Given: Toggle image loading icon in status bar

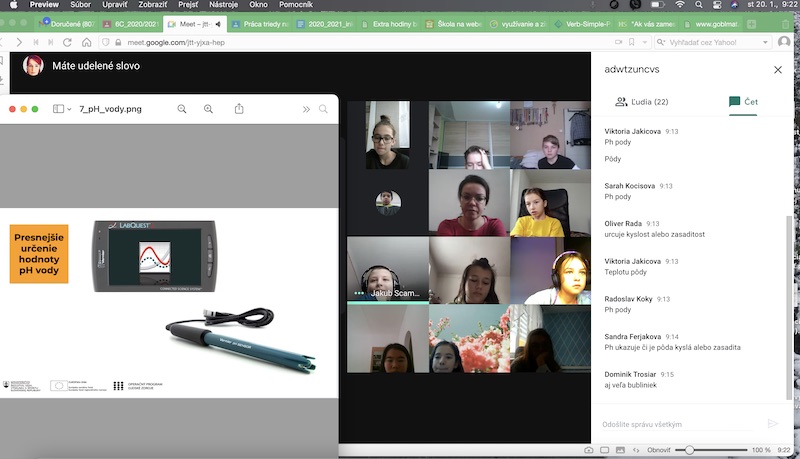Looking at the screenshot, I should (620, 450).
